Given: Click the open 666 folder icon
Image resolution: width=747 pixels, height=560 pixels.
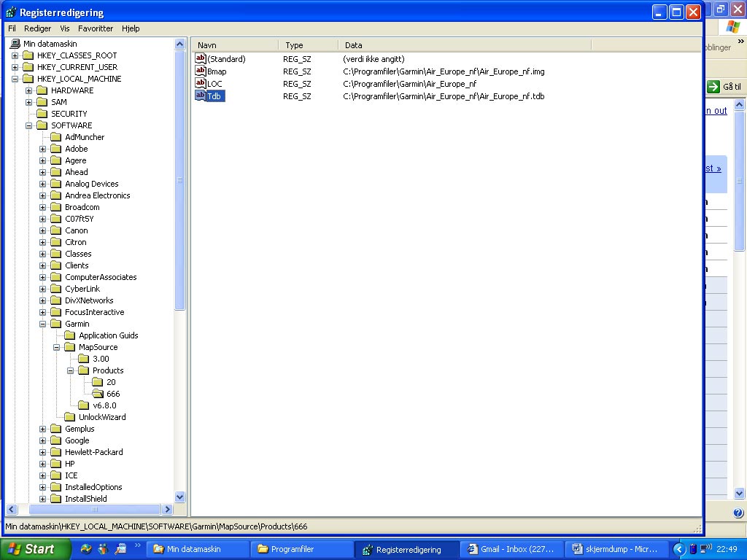Looking at the screenshot, I should (98, 394).
